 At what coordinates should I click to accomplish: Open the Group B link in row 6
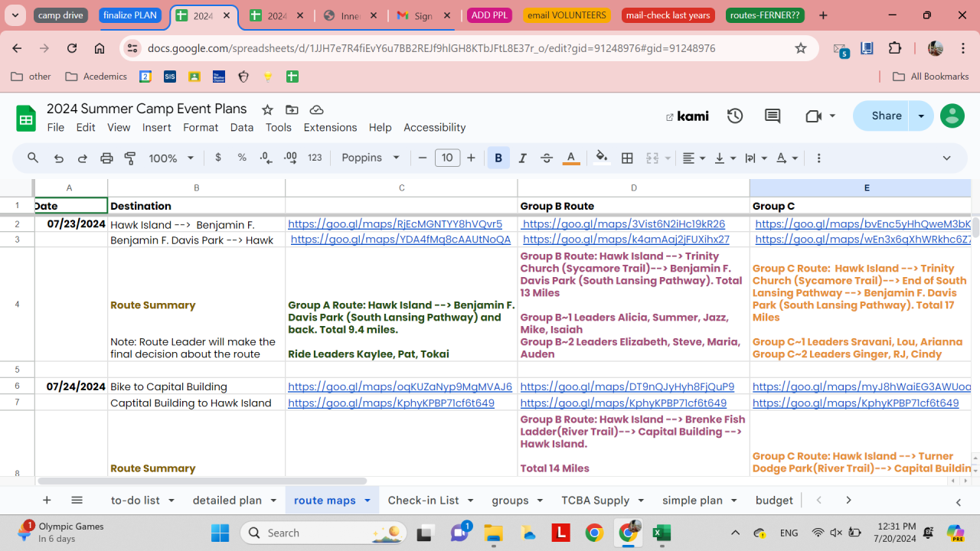(x=627, y=387)
